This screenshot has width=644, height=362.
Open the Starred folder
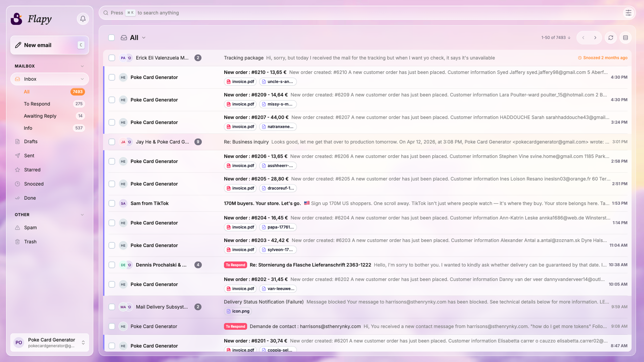point(32,170)
